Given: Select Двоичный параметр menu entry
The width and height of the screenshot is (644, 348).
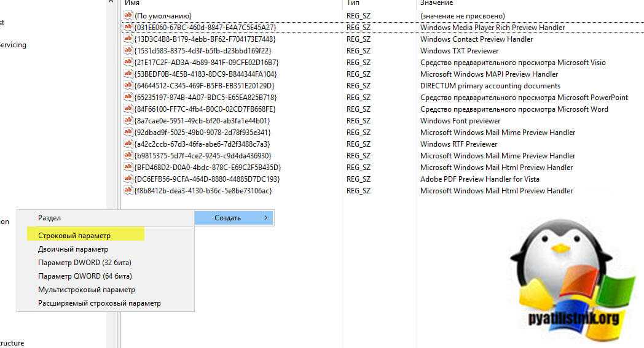Looking at the screenshot, I should pyautogui.click(x=73, y=249).
